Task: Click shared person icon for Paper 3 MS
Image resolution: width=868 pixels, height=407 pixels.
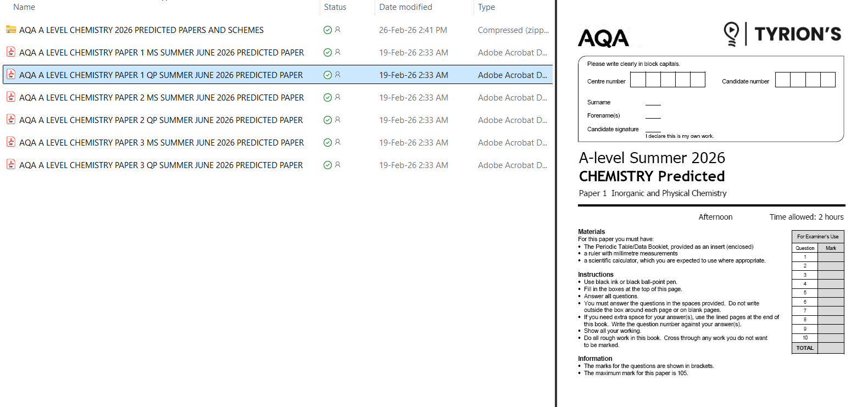Action: point(338,142)
